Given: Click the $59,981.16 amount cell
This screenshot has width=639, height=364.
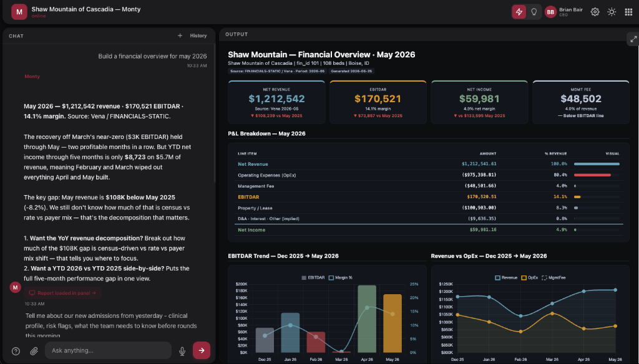Looking at the screenshot, I should [x=483, y=229].
